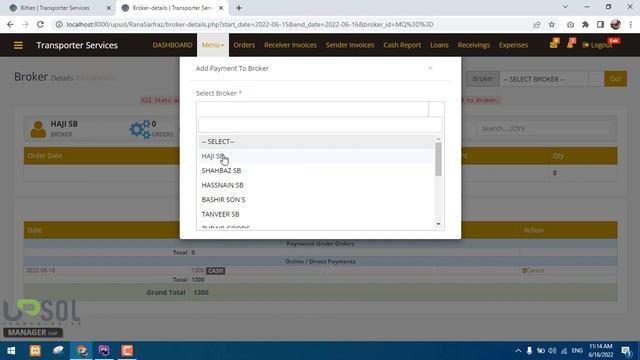Show hidden system tray icons
Viewport: 640px width, 360px height.
coord(518,351)
